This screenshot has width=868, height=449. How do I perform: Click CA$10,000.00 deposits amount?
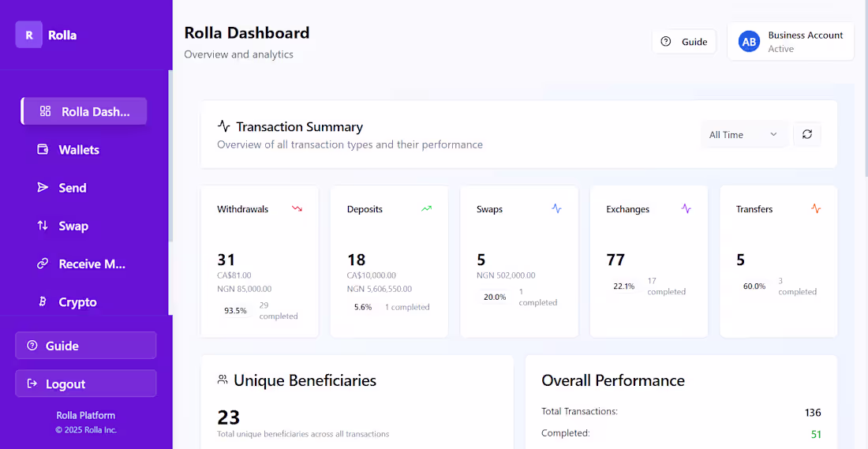click(372, 275)
